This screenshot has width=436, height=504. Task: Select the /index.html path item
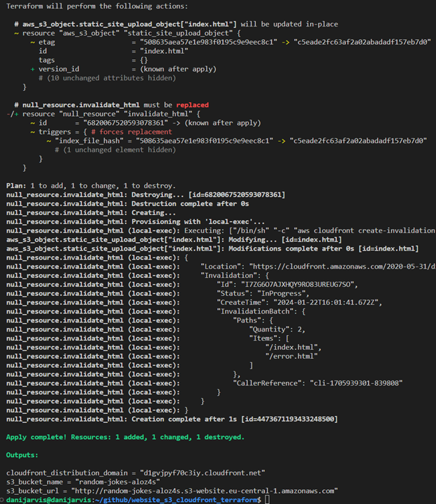click(x=293, y=347)
